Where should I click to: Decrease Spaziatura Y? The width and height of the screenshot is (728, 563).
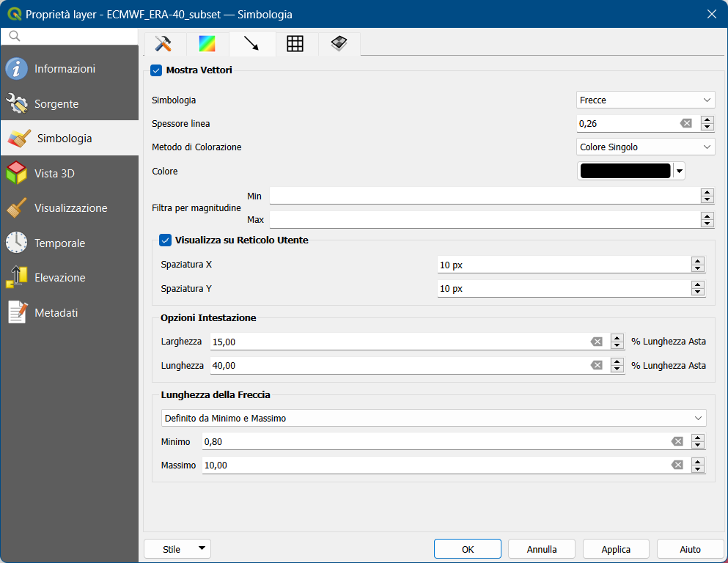click(x=698, y=292)
